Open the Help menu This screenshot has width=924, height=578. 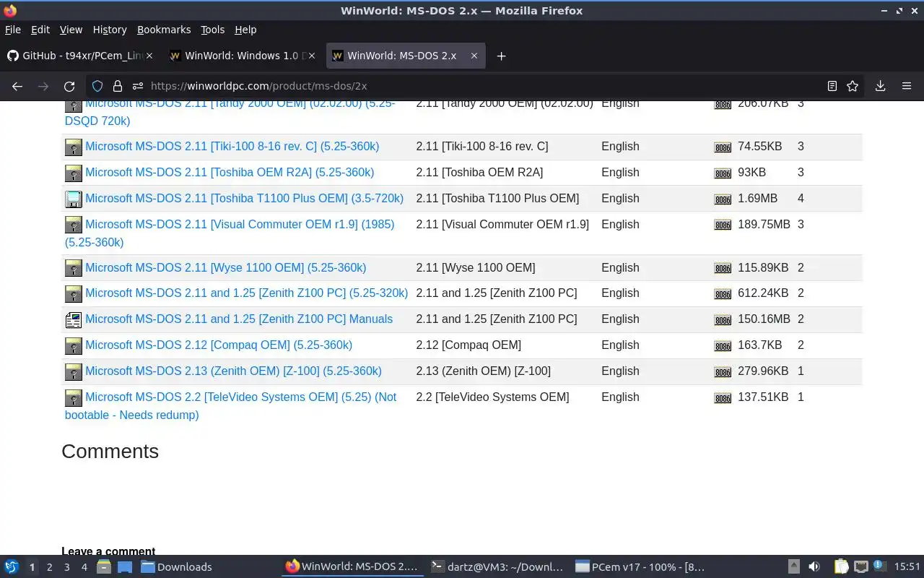[245, 30]
